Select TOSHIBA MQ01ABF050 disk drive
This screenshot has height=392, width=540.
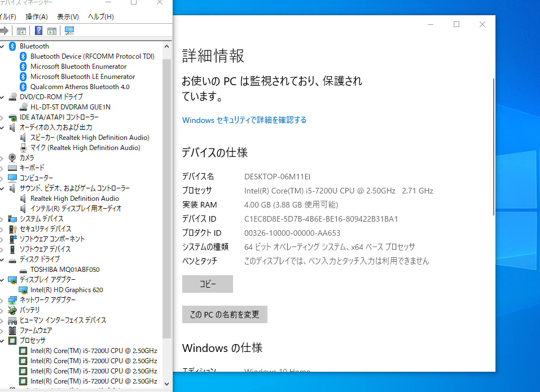(x=65, y=270)
